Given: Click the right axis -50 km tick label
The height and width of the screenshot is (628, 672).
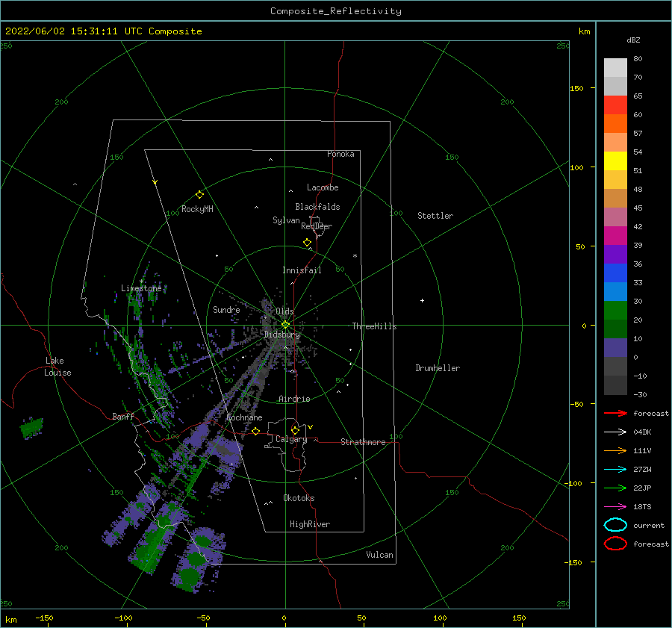Looking at the screenshot, I should click(576, 404).
